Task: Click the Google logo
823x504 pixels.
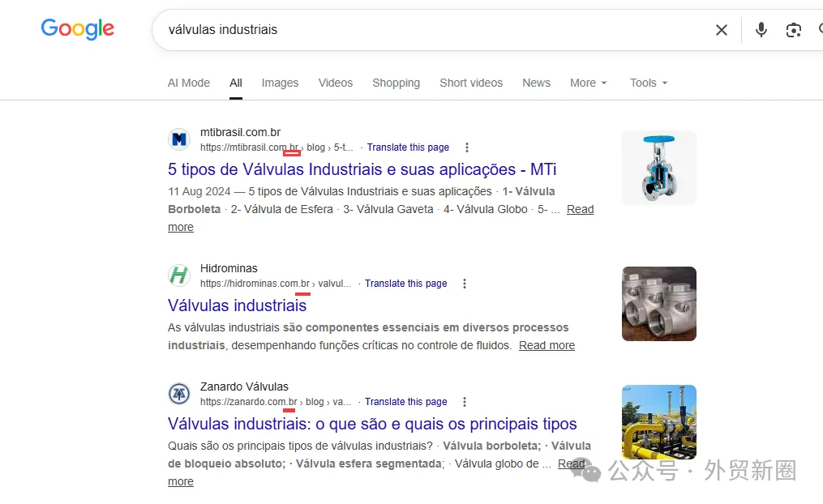Action: [x=78, y=29]
